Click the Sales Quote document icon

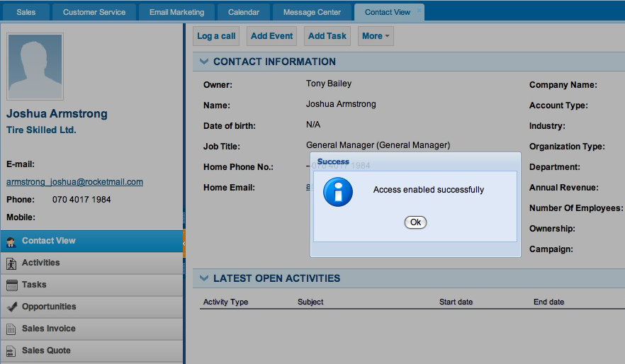11,351
